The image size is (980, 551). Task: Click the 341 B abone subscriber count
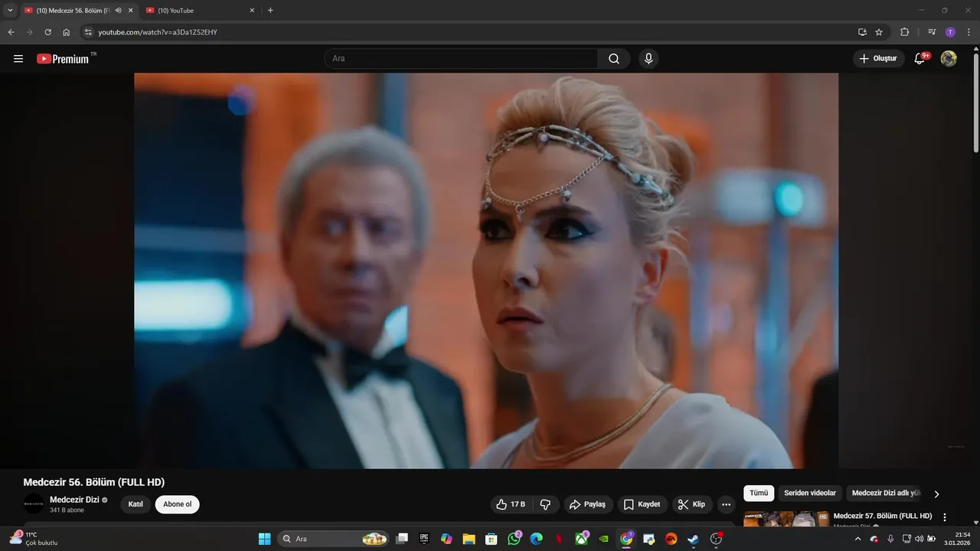67,510
